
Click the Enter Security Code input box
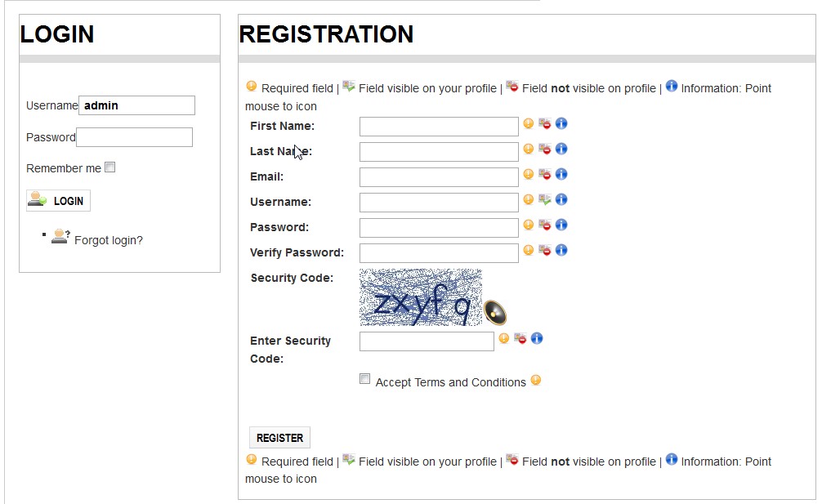pos(427,341)
